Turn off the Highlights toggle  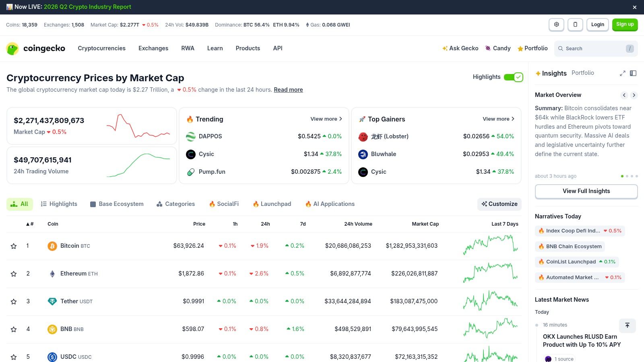(x=513, y=77)
